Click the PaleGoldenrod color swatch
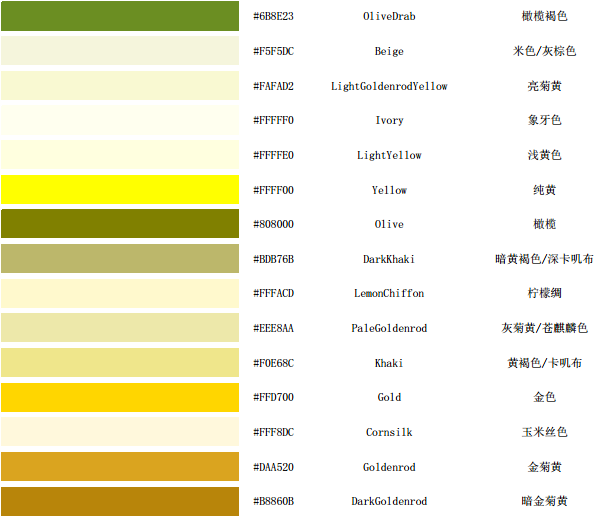This screenshot has height=518, width=603. click(x=120, y=328)
